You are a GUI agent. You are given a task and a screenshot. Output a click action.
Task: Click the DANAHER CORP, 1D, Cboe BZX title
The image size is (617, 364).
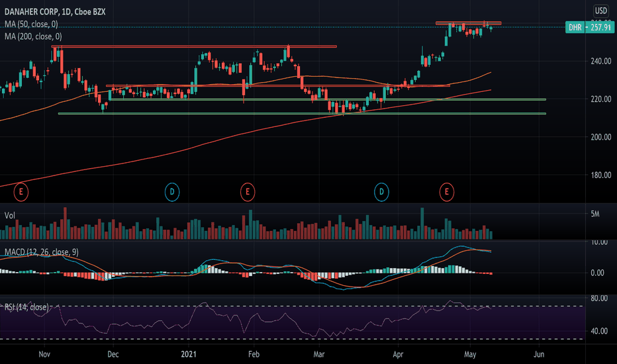pos(55,12)
